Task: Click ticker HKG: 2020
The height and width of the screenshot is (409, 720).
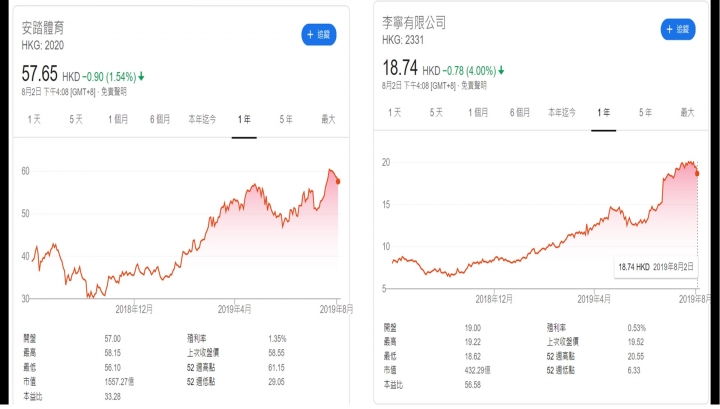Action: click(43, 45)
